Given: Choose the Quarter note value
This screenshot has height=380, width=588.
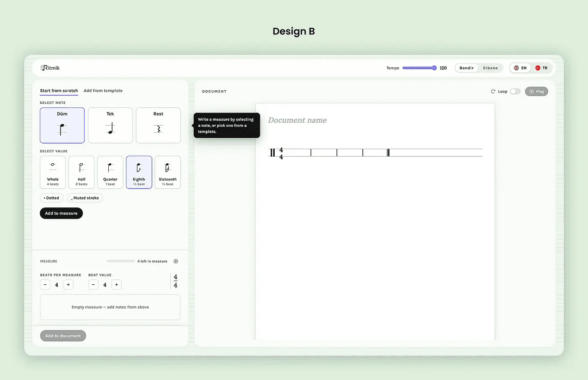Looking at the screenshot, I should point(110,172).
